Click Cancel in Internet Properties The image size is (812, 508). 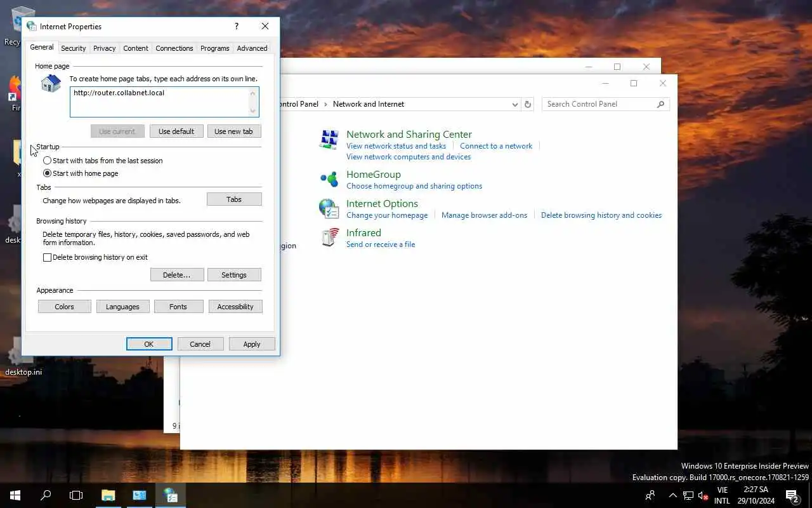[x=200, y=344]
